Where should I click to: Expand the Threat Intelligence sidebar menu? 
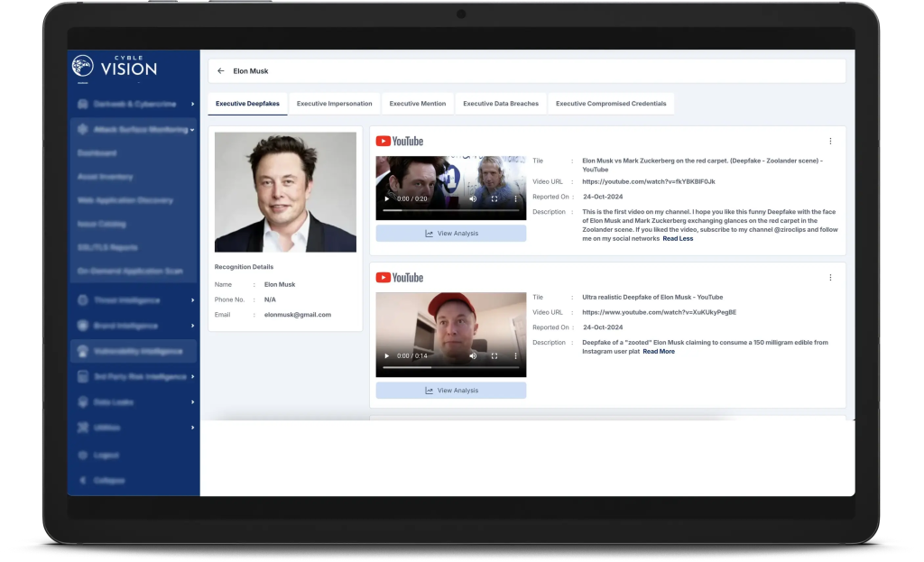134,300
